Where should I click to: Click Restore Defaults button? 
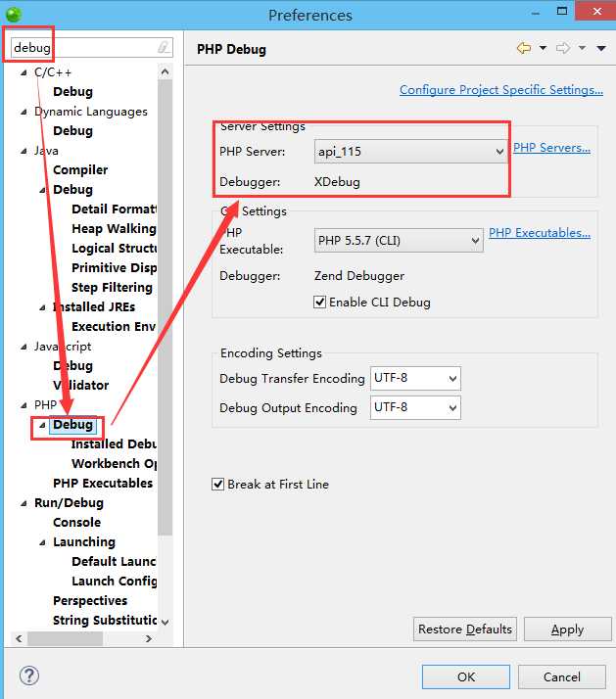pyautogui.click(x=465, y=629)
